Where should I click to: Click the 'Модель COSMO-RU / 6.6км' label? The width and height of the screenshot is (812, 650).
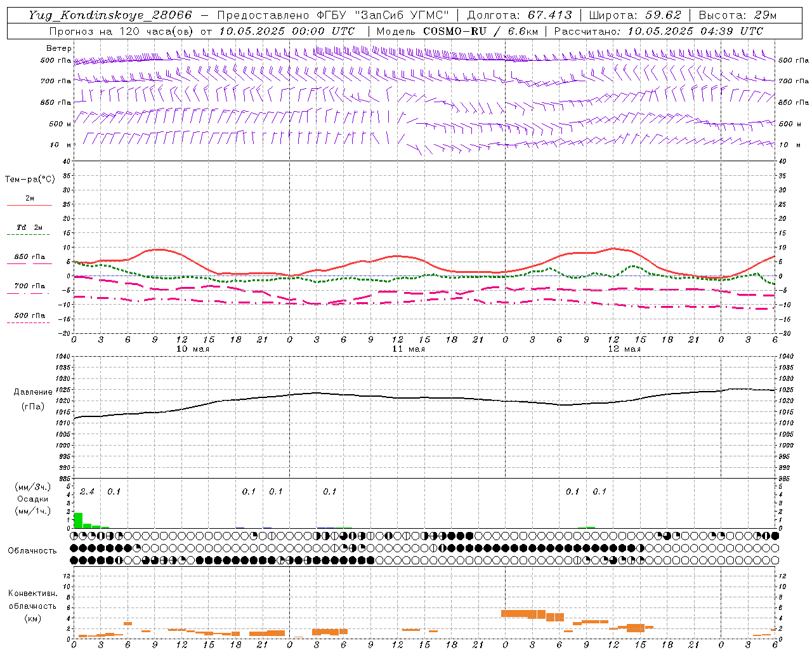pos(457,31)
